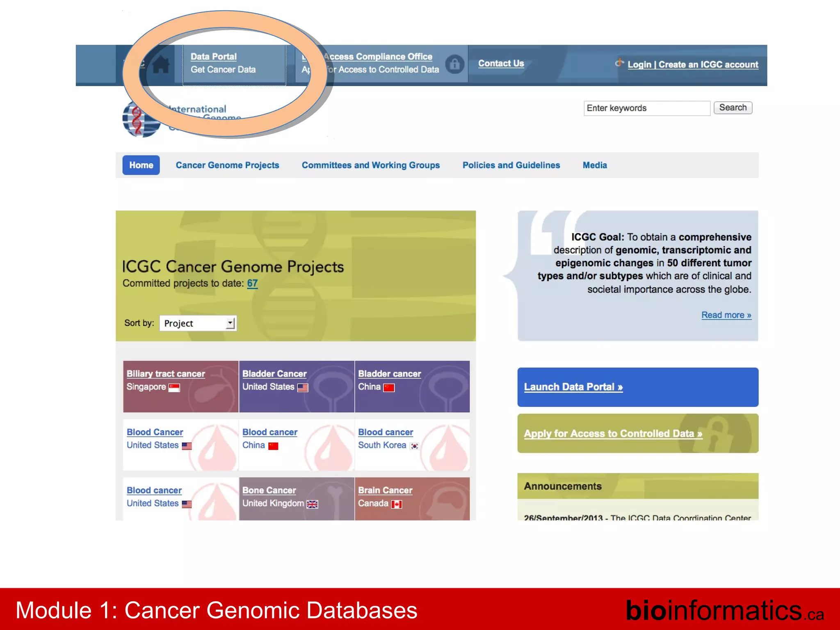Viewport: 840px width, 630px height.
Task: Click the US flag under Bladder Cancer
Action: (x=303, y=388)
